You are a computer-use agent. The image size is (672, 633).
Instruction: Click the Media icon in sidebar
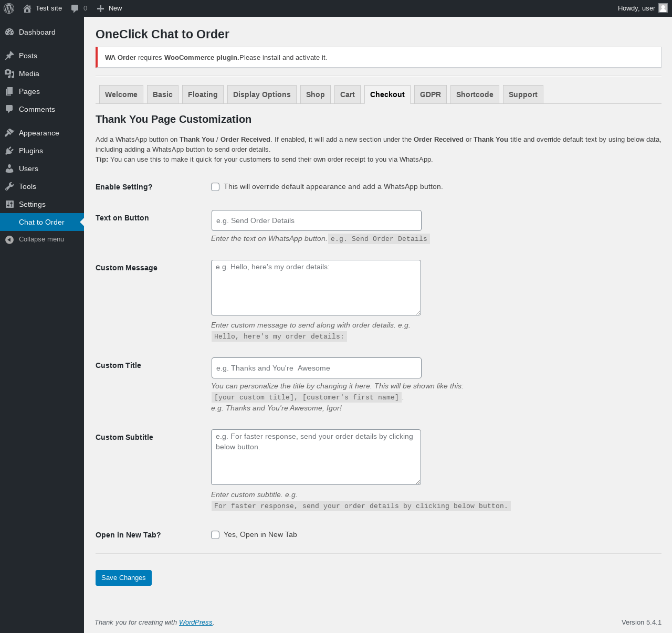pyautogui.click(x=9, y=73)
